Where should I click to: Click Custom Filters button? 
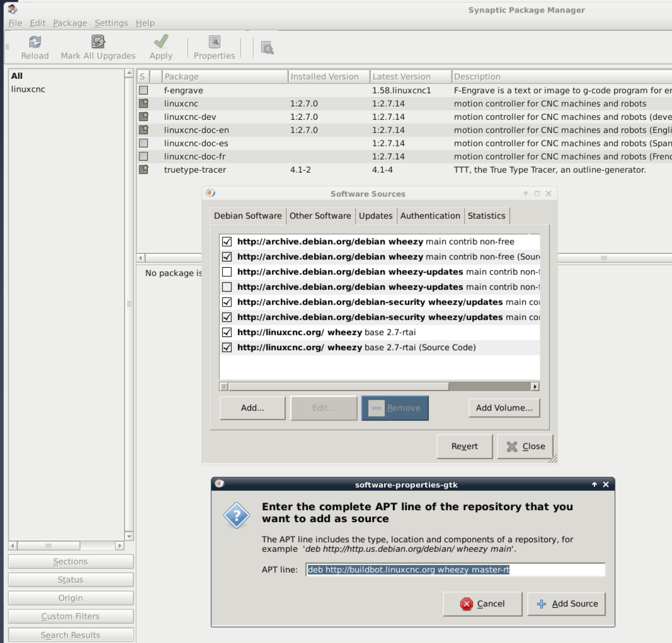point(71,616)
